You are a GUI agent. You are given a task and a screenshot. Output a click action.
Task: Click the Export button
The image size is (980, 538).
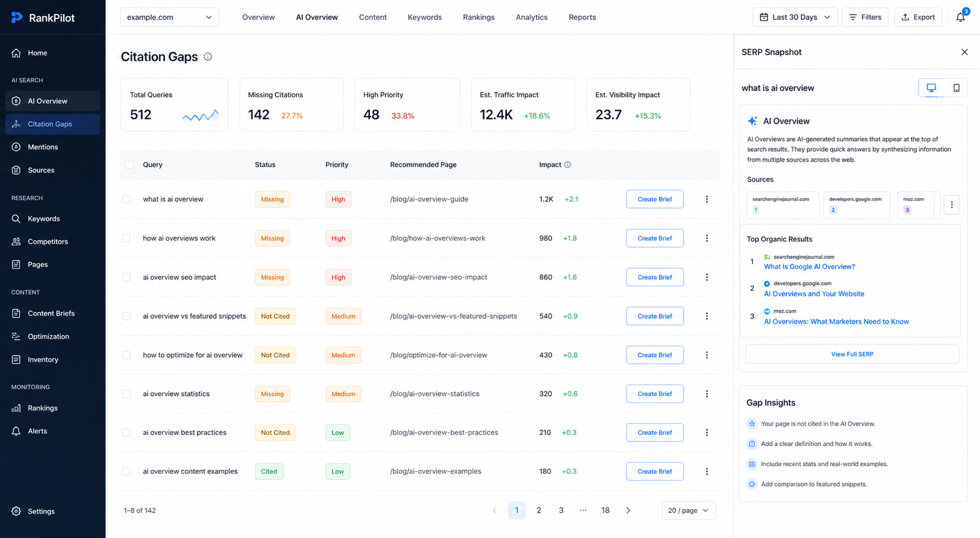point(918,17)
